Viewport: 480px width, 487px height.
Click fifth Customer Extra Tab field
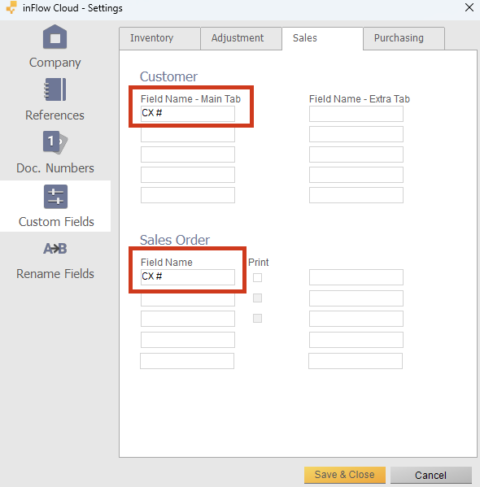[356, 195]
